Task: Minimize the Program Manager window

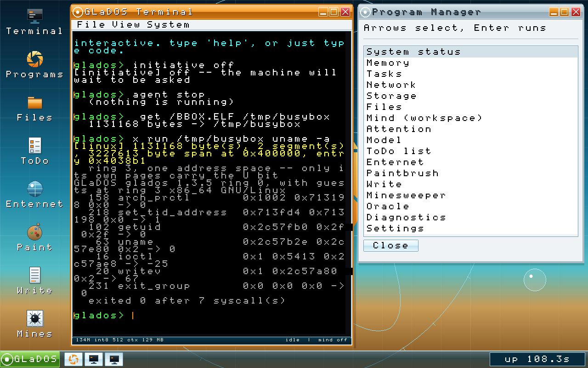Action: 554,12
